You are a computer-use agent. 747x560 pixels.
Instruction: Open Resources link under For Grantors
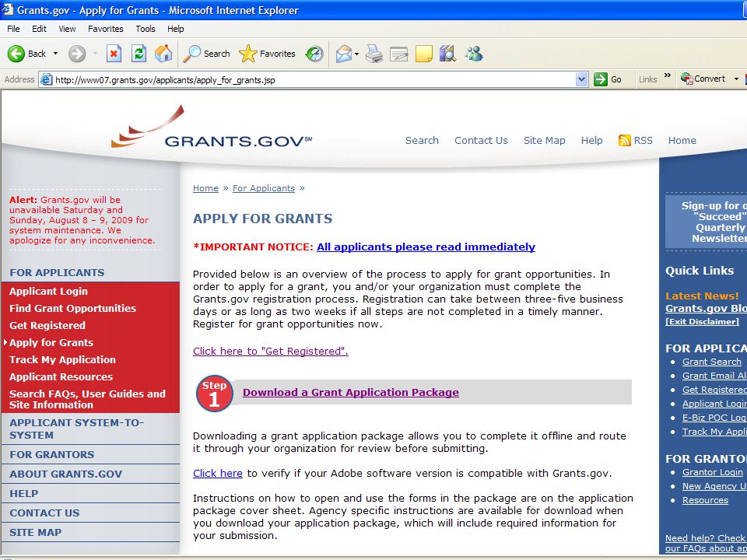point(705,500)
